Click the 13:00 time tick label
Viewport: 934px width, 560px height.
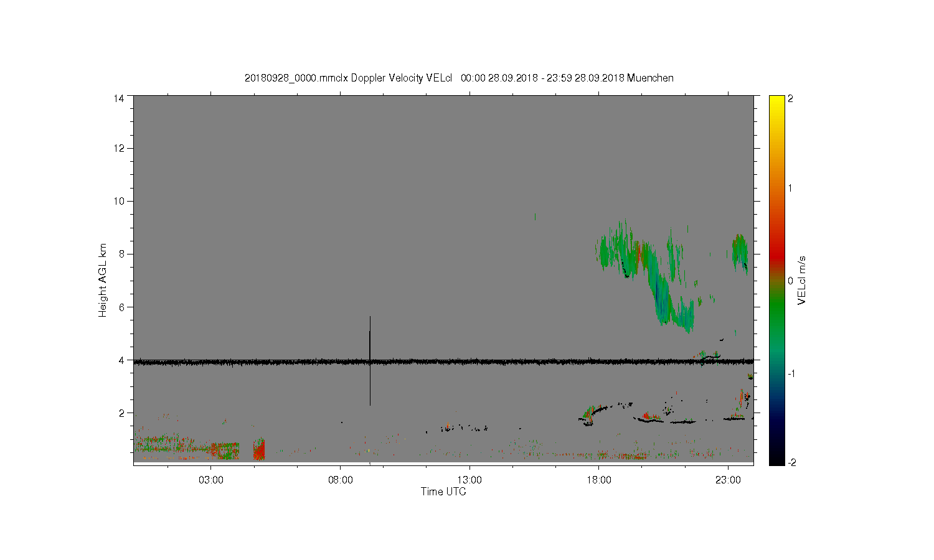tap(469, 480)
